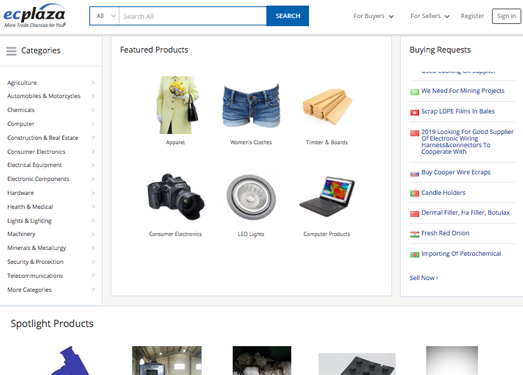
Task: Open the Electronic Wiring Harness supplier request
Action: (x=467, y=142)
